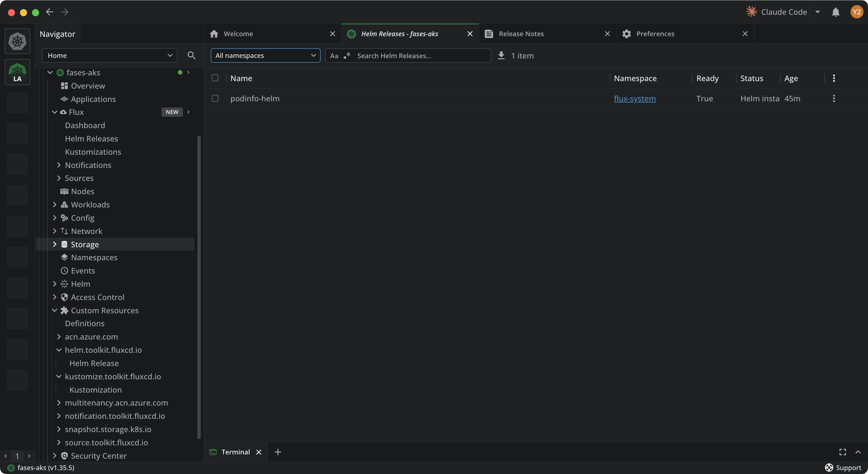This screenshot has width=868, height=474.
Task: Open Kustomizations in sidebar
Action: tap(93, 152)
